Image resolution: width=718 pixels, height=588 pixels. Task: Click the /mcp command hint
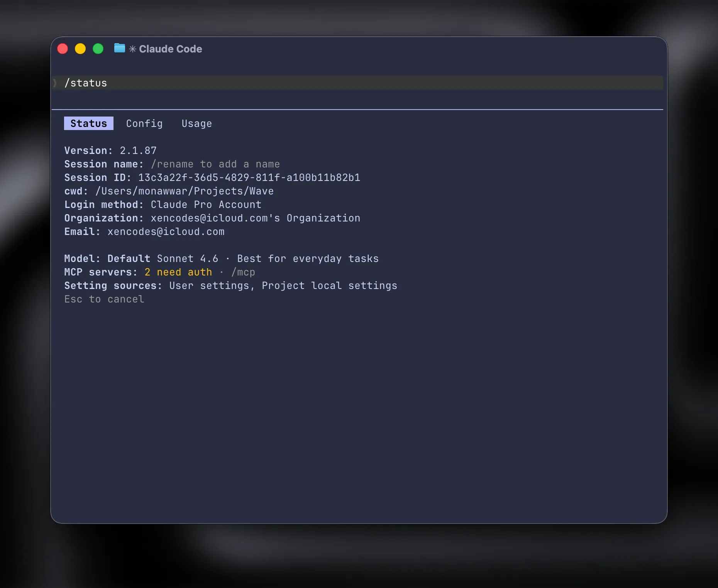pyautogui.click(x=243, y=272)
